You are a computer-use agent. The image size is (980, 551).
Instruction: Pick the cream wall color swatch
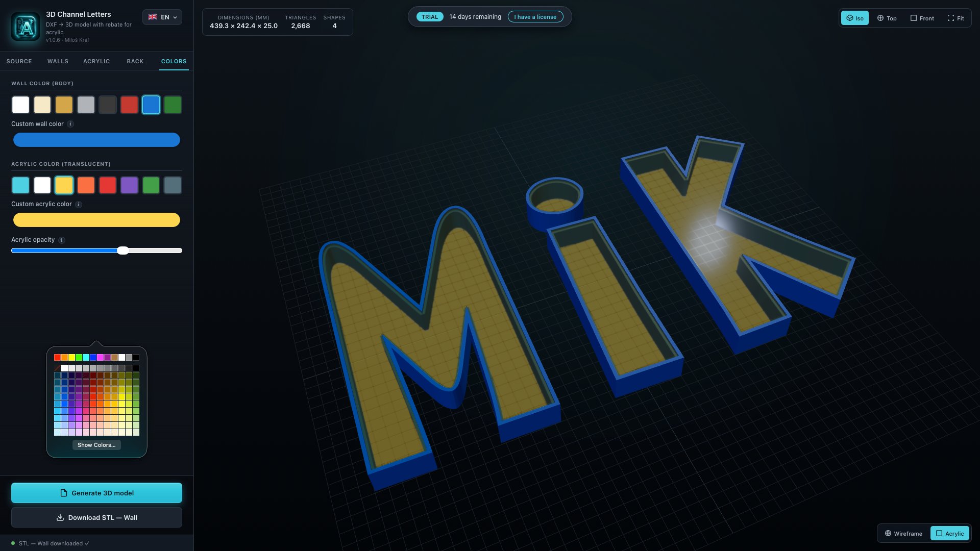point(42,105)
